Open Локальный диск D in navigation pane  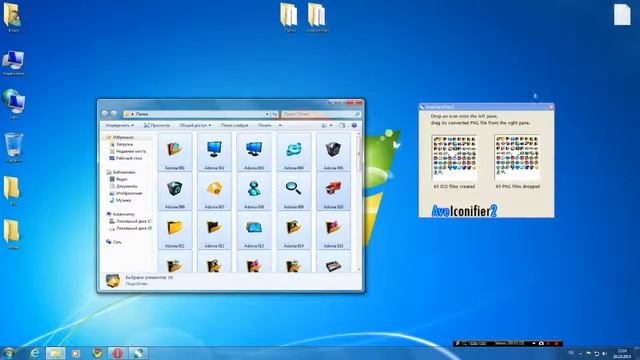(133, 228)
